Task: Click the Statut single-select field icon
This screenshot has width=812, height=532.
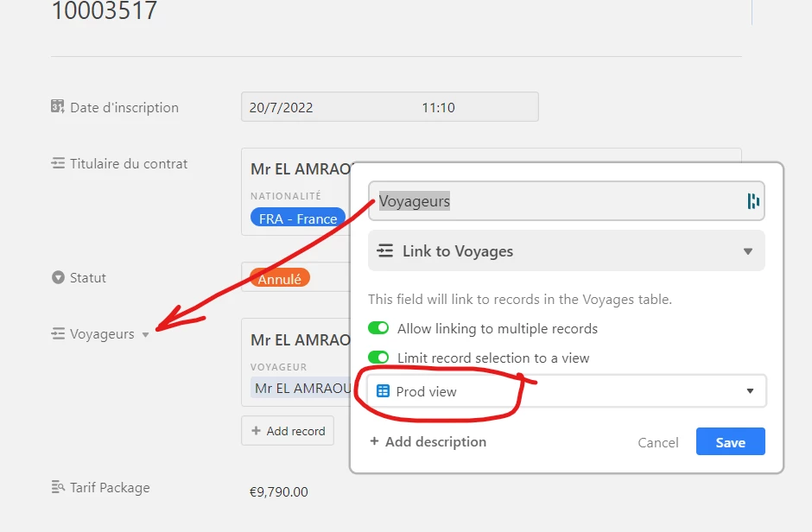Action: tap(58, 277)
